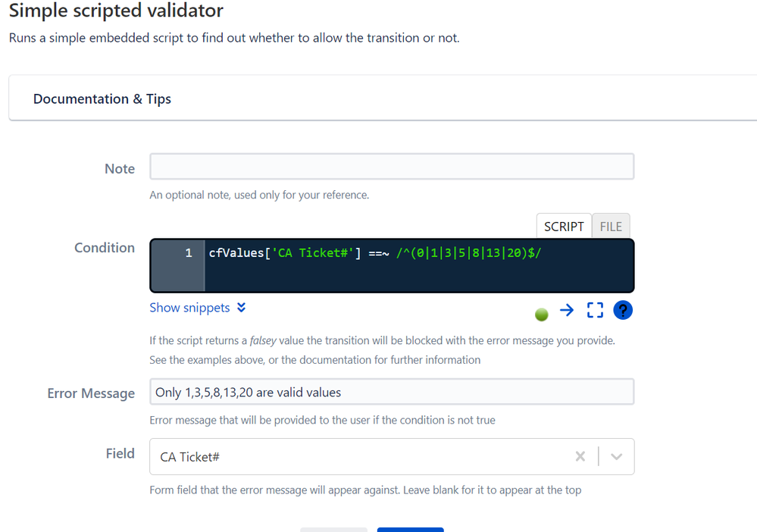757x532 pixels.
Task: Select the Error Message text box
Action: tap(391, 392)
